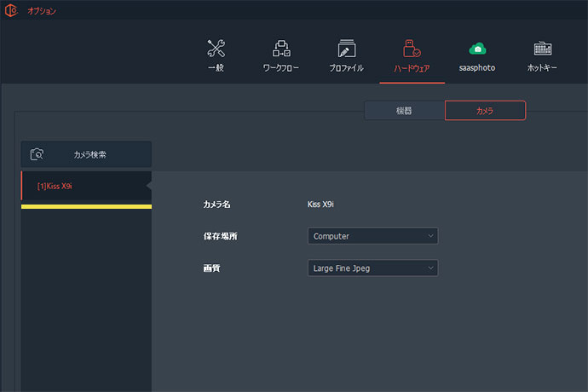Click the camera magnifier icon in カメラ検索
588x392 pixels.
[37, 154]
